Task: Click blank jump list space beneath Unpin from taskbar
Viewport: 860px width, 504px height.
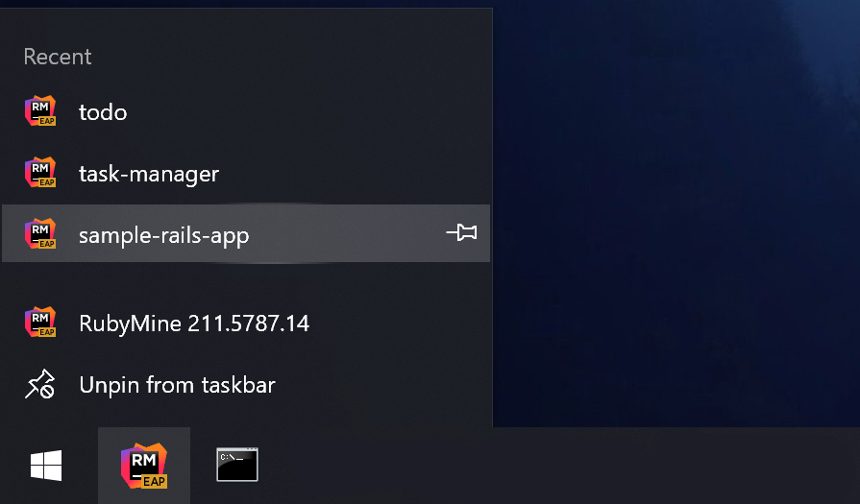Action: pos(246,420)
